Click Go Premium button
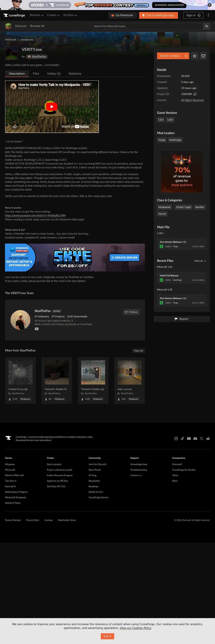The image size is (215, 644). tap(122, 15)
